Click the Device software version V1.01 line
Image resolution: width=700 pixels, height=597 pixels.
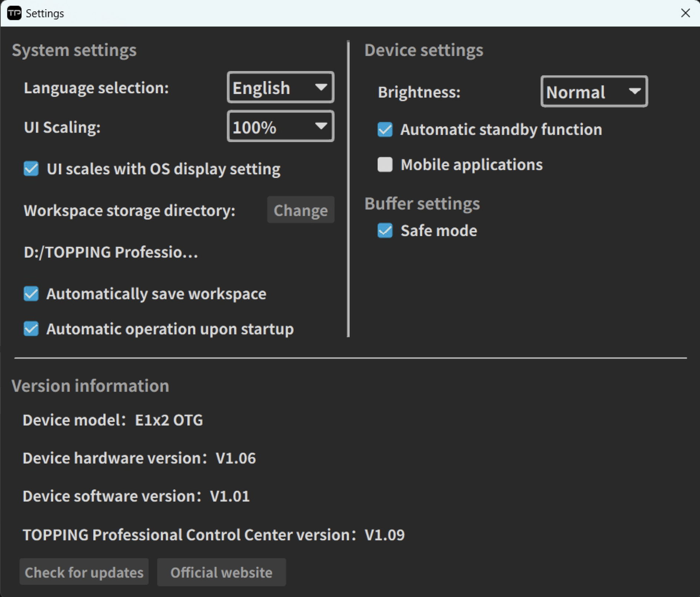tap(136, 496)
